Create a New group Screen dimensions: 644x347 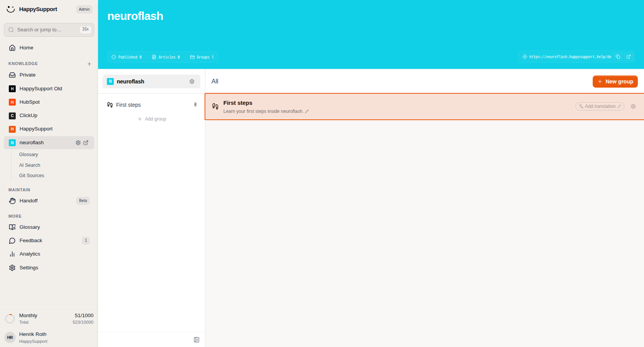[x=615, y=81]
